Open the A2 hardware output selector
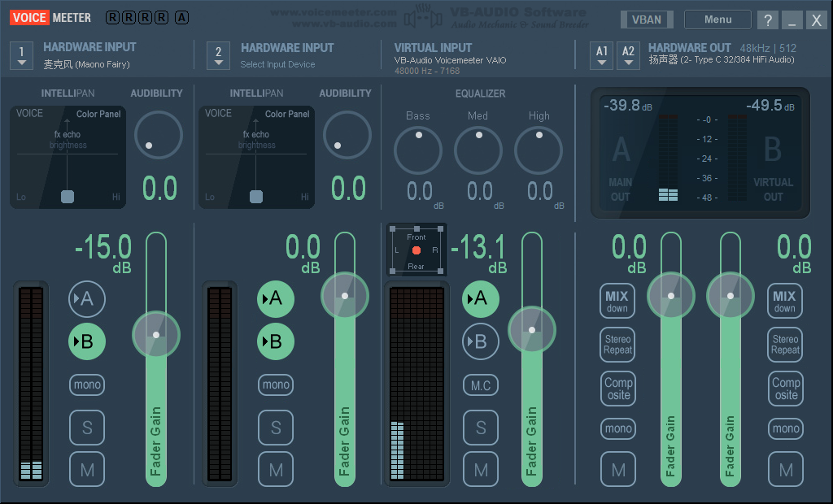833x504 pixels. click(x=628, y=55)
